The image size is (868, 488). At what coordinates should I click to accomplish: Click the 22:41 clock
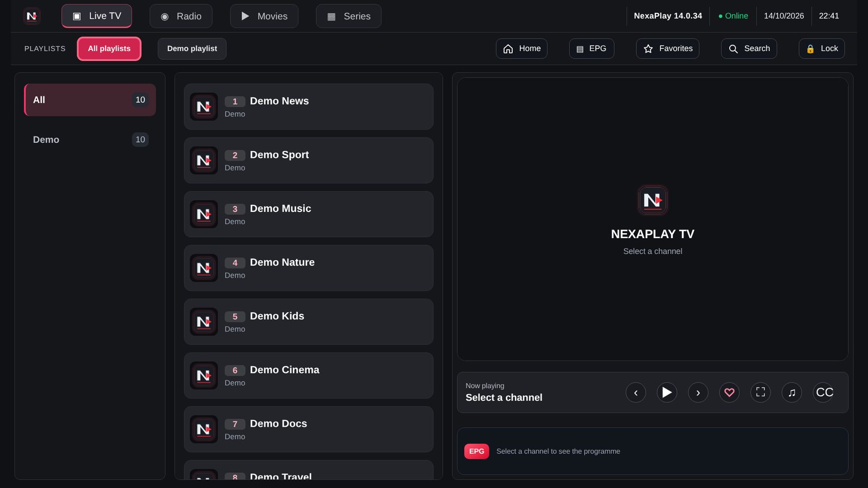point(829,16)
